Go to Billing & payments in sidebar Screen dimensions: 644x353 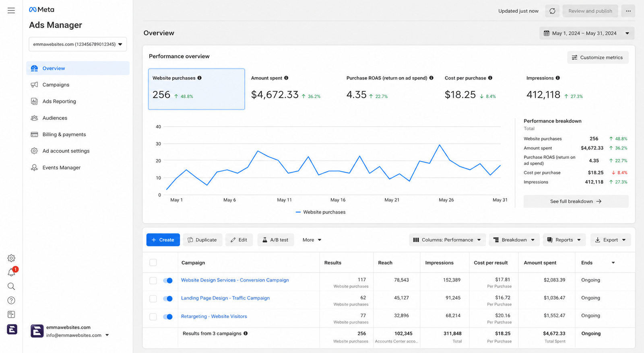pyautogui.click(x=78, y=134)
